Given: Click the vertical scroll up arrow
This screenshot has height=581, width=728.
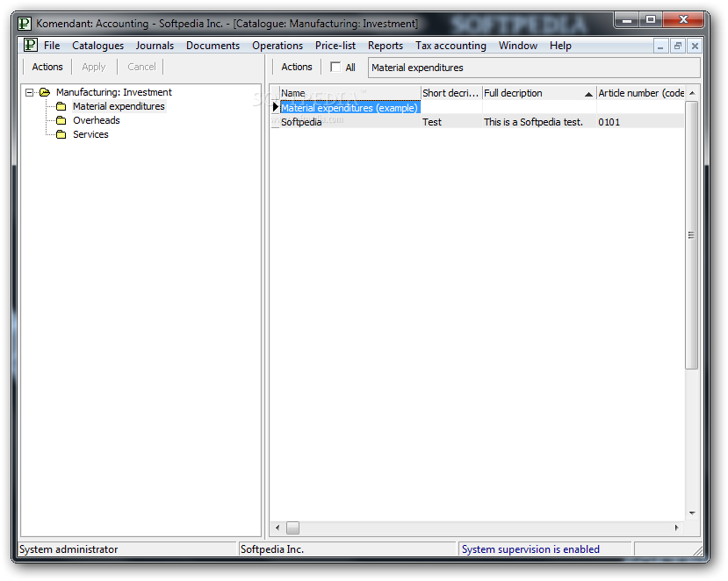Looking at the screenshot, I should click(x=692, y=93).
